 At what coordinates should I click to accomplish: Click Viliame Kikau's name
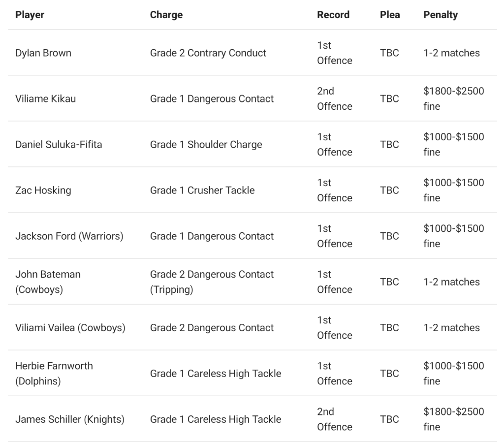[x=46, y=98]
